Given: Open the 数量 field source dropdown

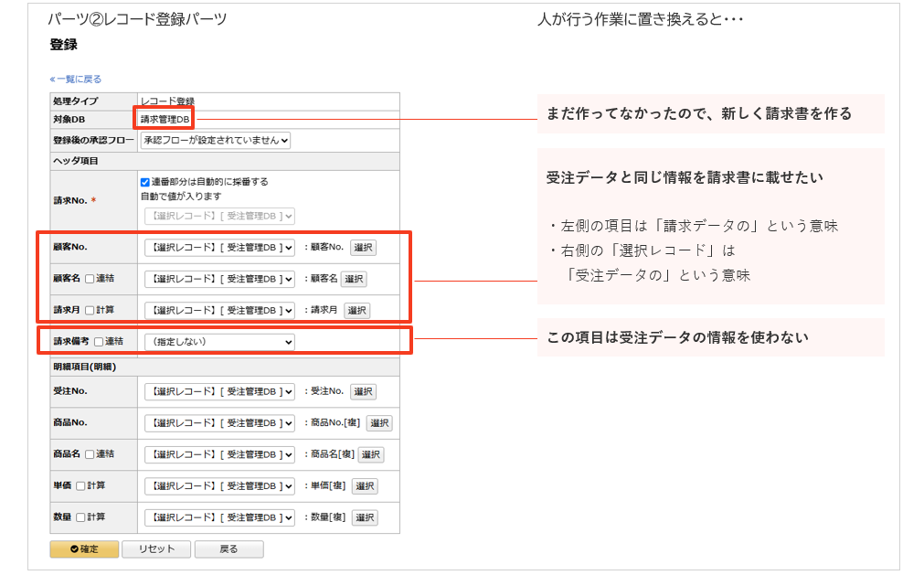Looking at the screenshot, I should [219, 517].
